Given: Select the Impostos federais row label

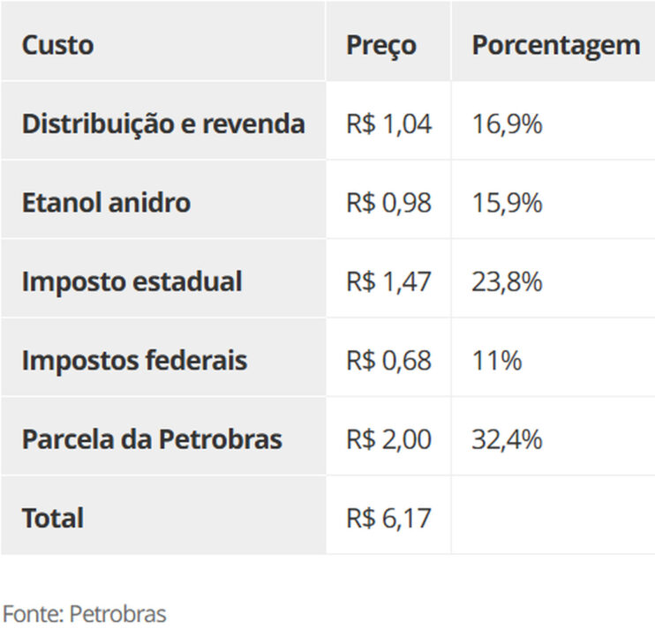Looking at the screenshot, I should point(134,360).
